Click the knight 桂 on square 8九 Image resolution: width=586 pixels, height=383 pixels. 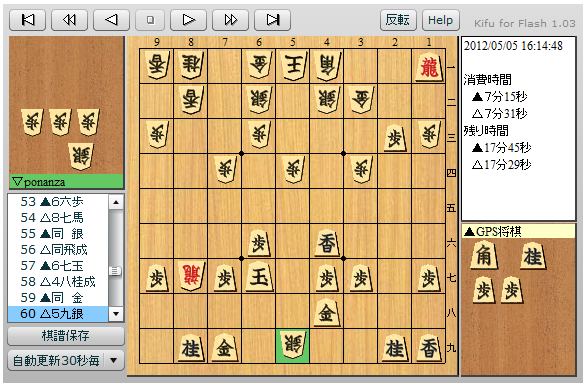pos(191,348)
